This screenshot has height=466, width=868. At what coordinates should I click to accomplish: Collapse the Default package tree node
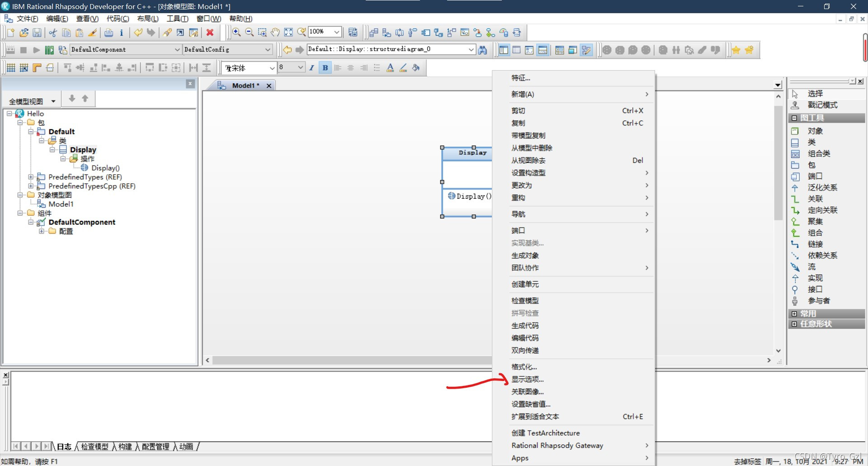(x=31, y=132)
